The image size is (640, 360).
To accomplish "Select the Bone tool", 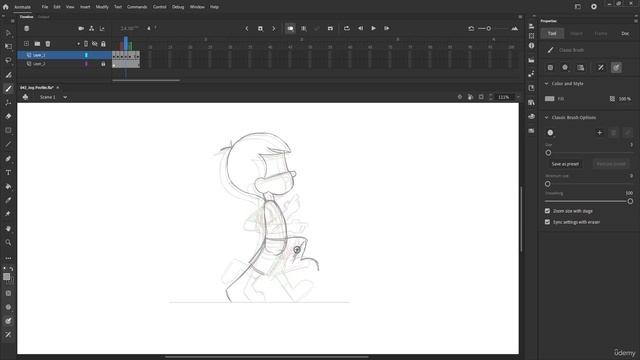I will pyautogui.click(x=8, y=102).
